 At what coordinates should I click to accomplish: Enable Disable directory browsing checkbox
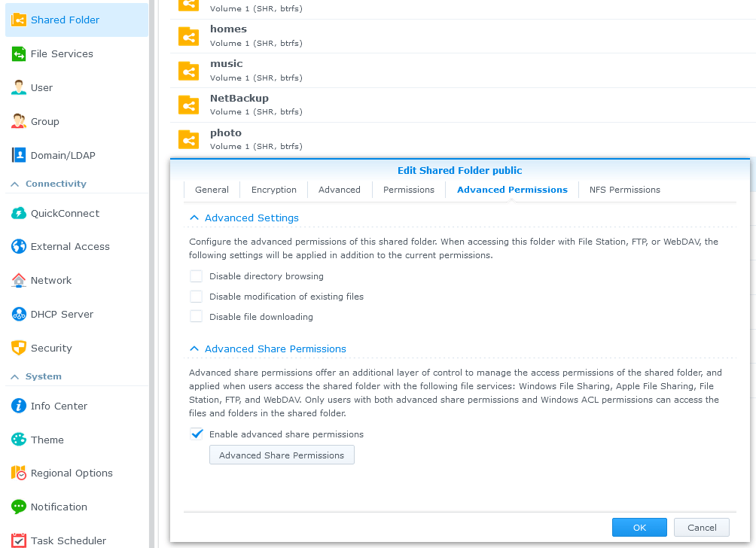pos(197,276)
